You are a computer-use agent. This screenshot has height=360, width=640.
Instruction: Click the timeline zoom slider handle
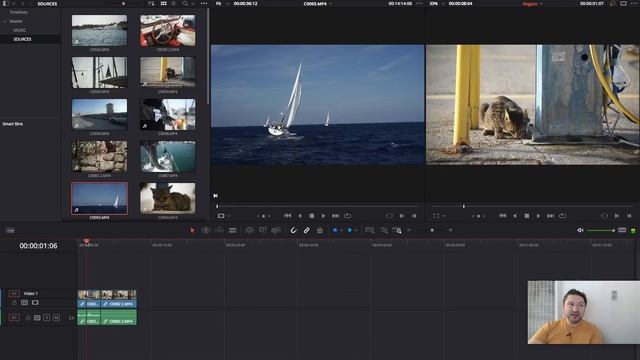pyautogui.click(x=432, y=230)
